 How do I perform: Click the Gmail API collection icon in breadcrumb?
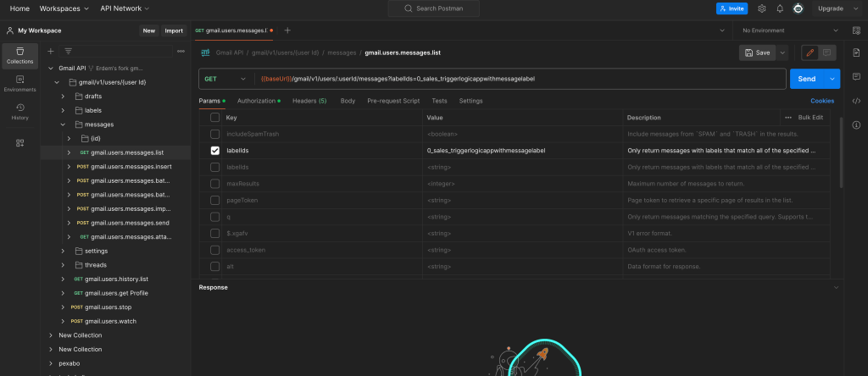click(x=205, y=53)
